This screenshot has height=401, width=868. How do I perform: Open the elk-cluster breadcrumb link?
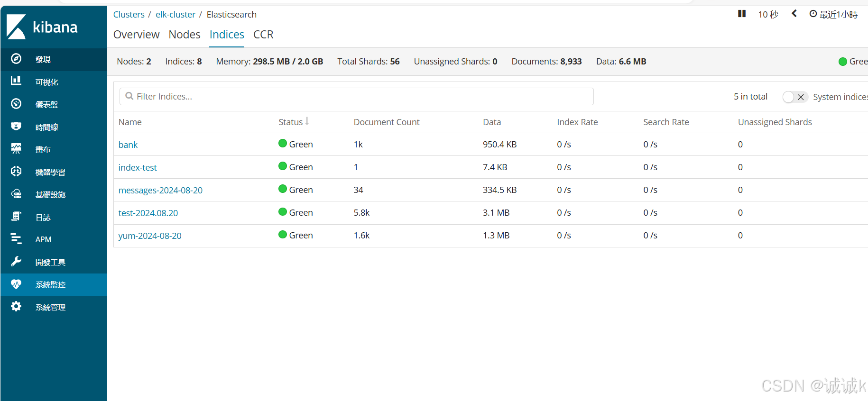tap(175, 14)
